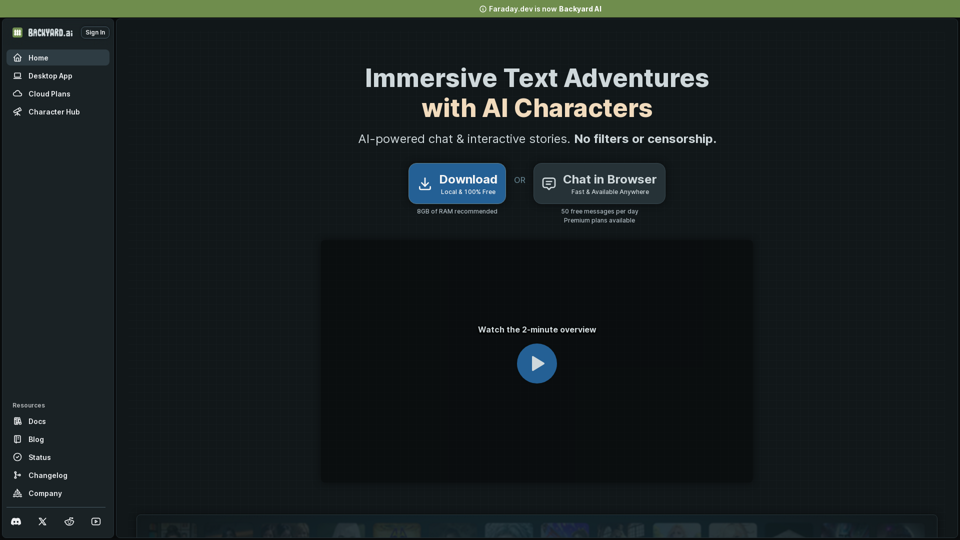Click the download arrow icon on Download button
960x540 pixels.
pyautogui.click(x=425, y=184)
